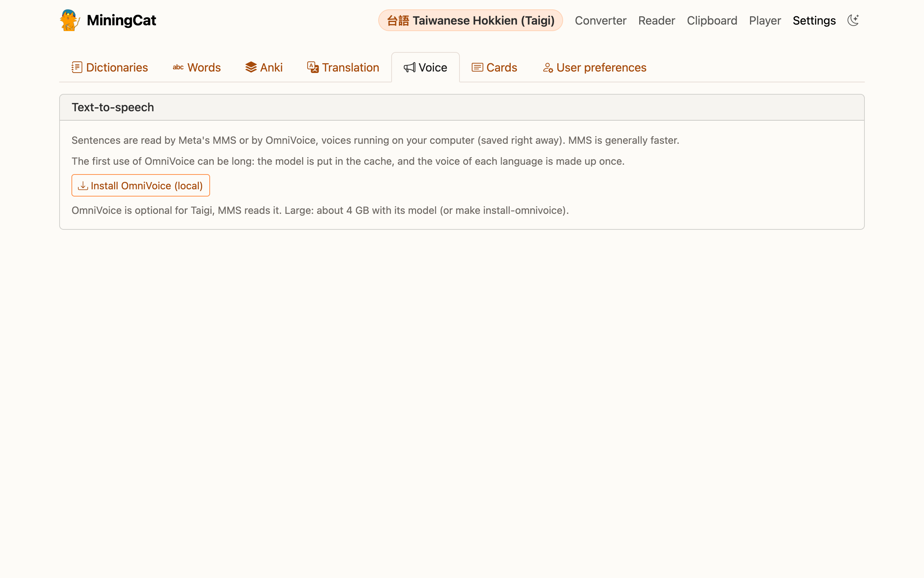Go to the Clipboard page
Image resolution: width=924 pixels, height=578 pixels.
tap(712, 20)
